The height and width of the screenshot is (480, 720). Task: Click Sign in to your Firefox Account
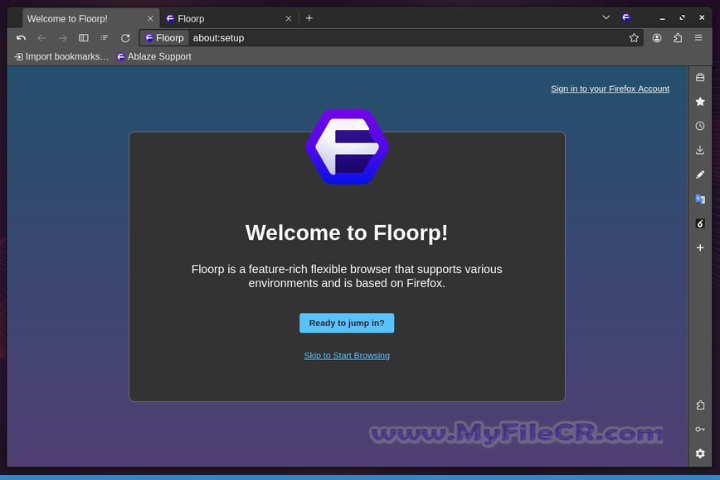click(x=610, y=89)
